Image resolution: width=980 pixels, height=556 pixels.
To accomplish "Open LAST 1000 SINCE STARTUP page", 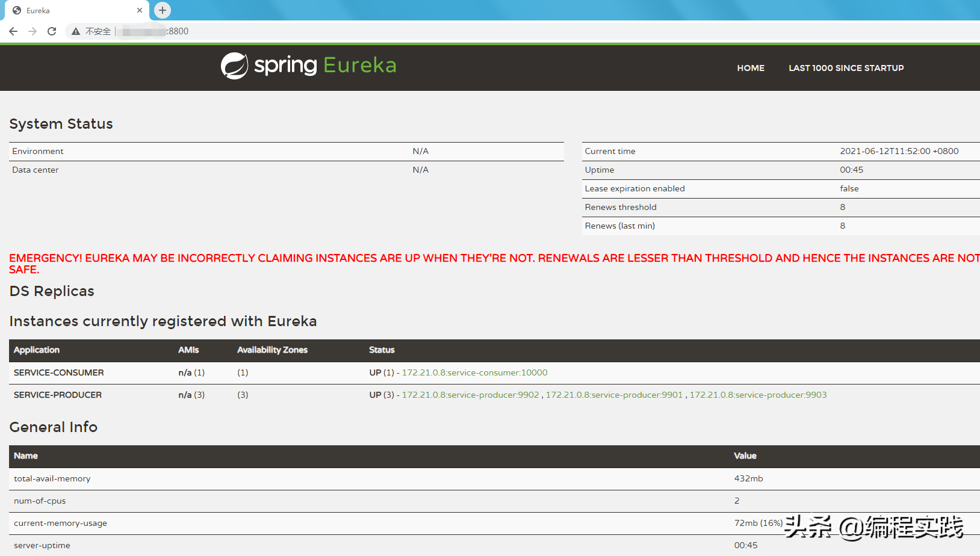I will 846,68.
